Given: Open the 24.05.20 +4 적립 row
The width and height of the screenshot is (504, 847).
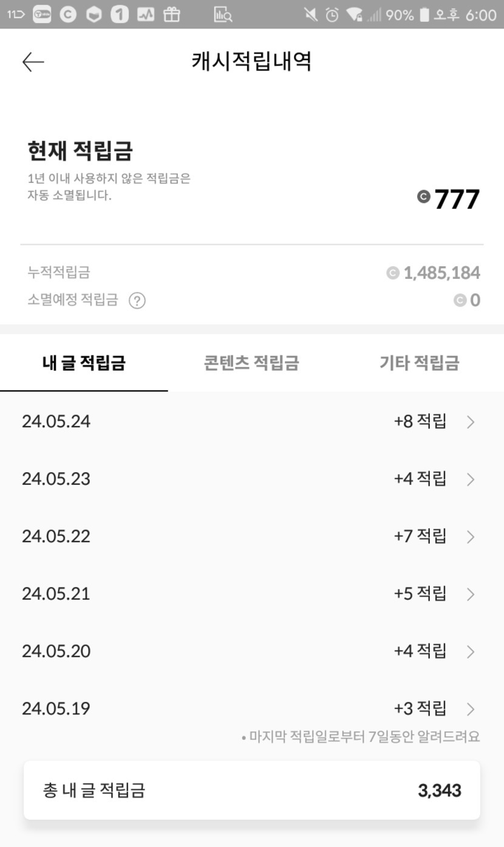Looking at the screenshot, I should coord(251,651).
